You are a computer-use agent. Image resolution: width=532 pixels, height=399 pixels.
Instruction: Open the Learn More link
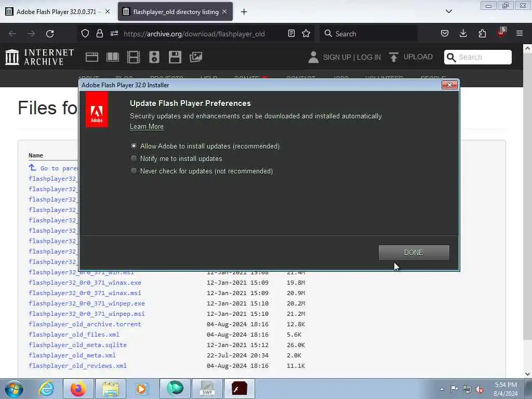coord(147,127)
